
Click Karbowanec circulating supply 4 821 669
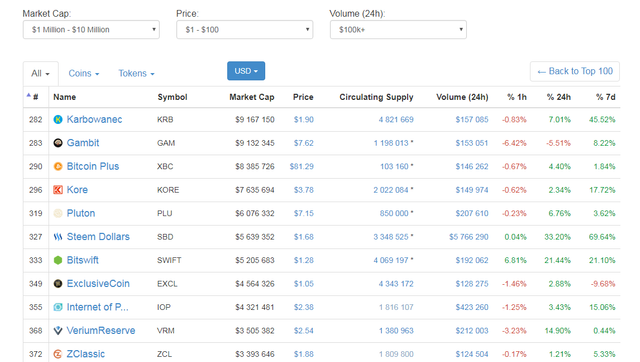(x=396, y=120)
